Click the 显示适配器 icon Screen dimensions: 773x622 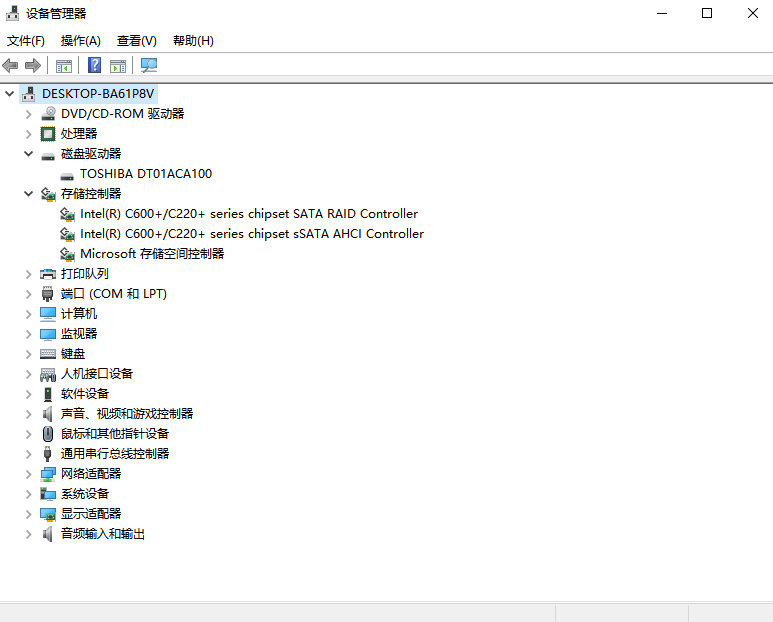tap(48, 514)
